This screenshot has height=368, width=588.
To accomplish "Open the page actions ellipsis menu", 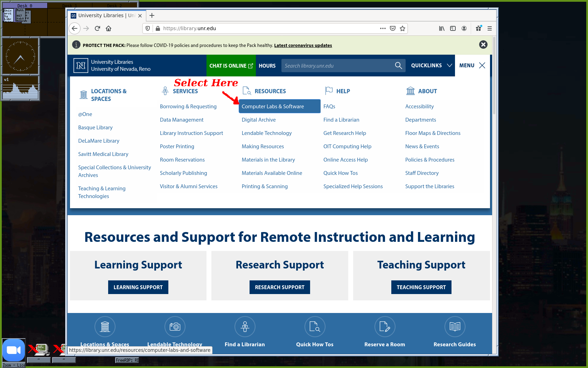I will point(383,28).
